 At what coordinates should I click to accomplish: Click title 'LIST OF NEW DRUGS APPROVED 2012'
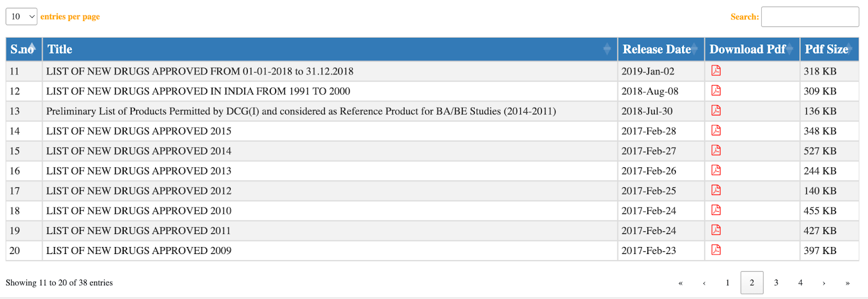(x=139, y=191)
